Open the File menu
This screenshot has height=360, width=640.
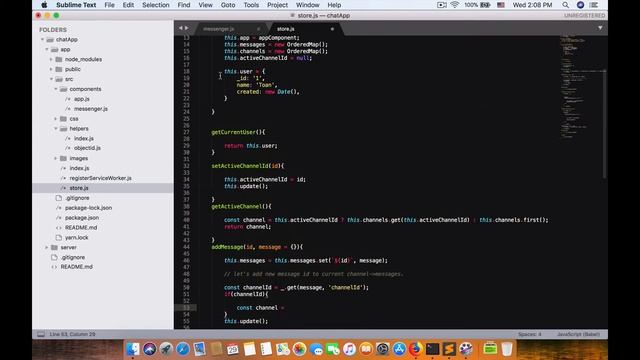click(109, 5)
